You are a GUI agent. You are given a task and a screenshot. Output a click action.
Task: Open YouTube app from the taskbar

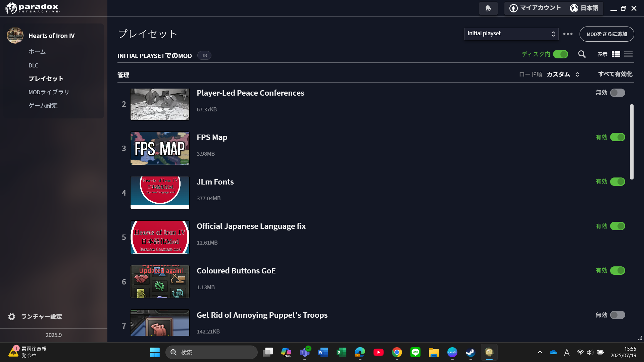coord(379,352)
